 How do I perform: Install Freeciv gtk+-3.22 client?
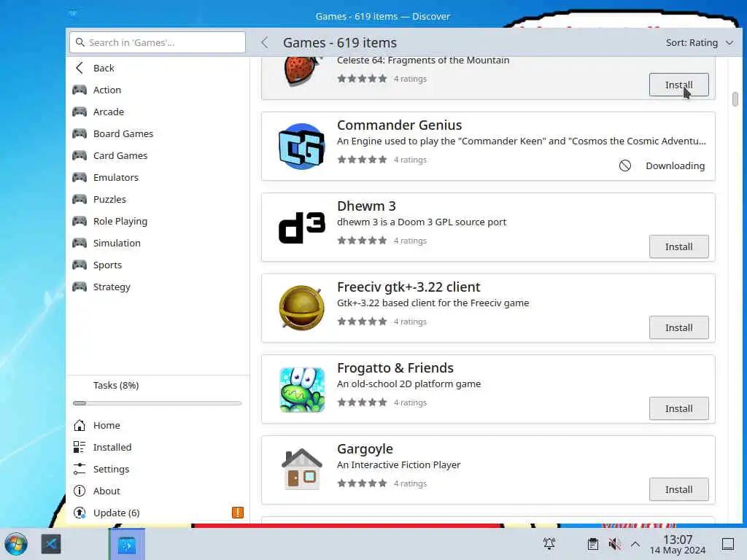678,327
